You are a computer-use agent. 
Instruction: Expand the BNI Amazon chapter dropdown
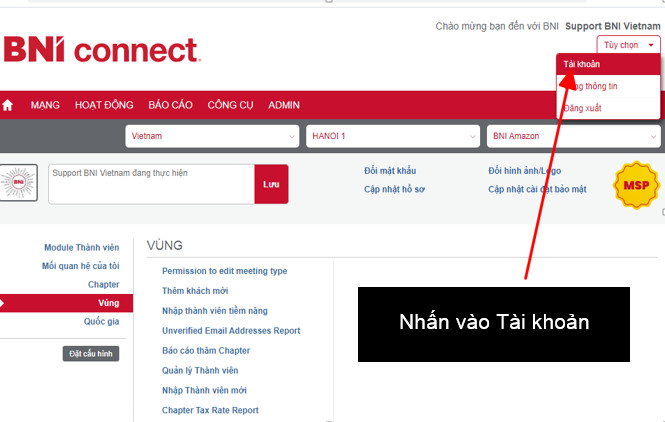tap(573, 136)
